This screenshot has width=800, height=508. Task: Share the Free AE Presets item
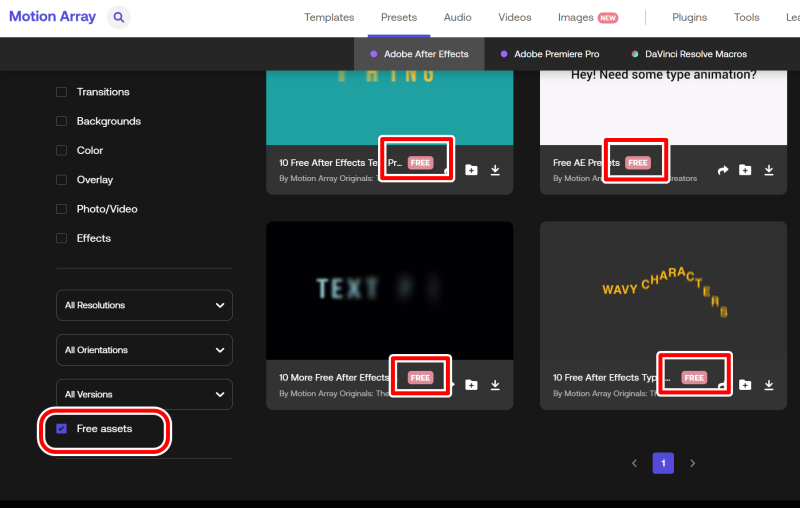(723, 170)
